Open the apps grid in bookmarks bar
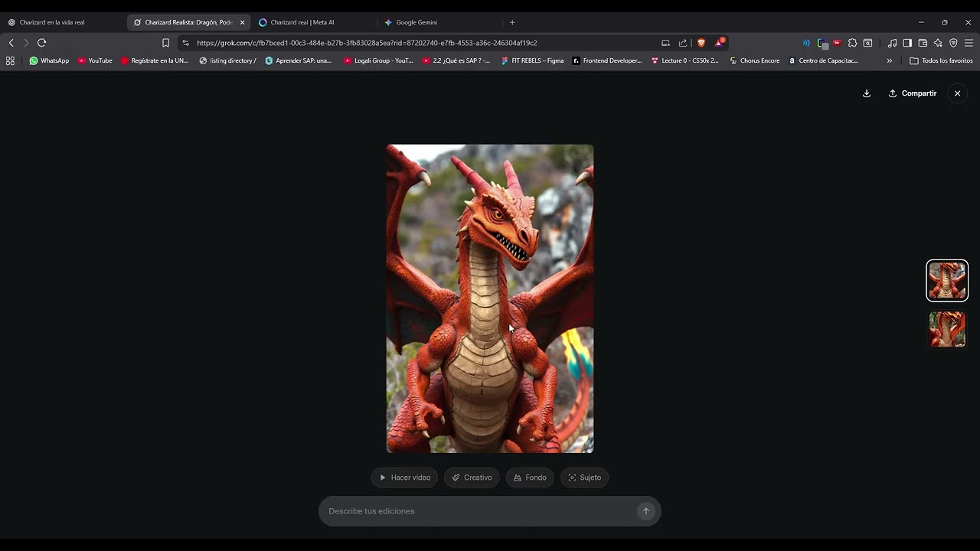Viewport: 980px width, 551px height. 10,60
